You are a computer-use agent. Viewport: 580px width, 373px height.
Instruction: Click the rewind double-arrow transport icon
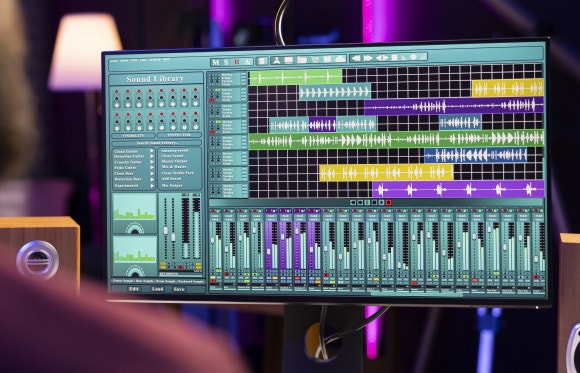(x=356, y=58)
